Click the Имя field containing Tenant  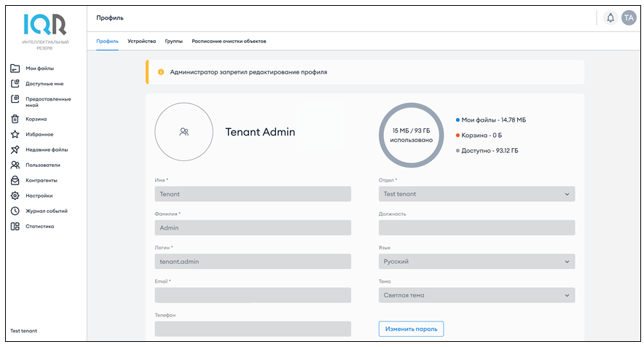(253, 194)
